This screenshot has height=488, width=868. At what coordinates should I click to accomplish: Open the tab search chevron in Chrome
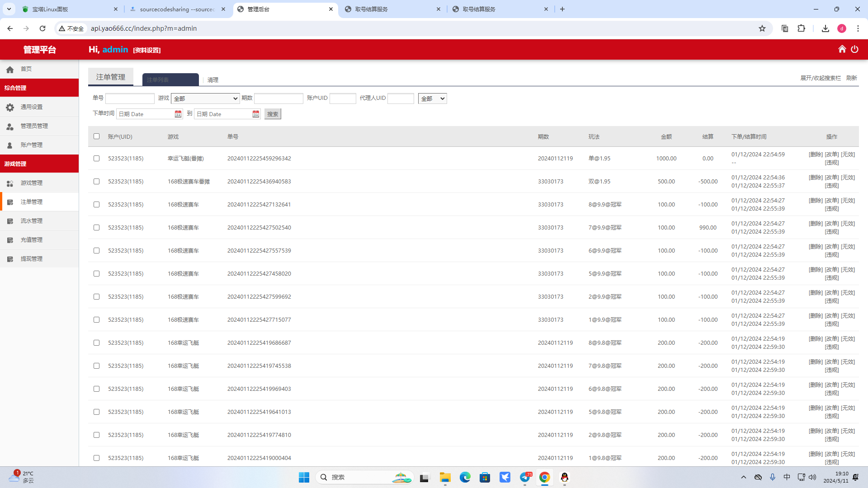[9, 9]
